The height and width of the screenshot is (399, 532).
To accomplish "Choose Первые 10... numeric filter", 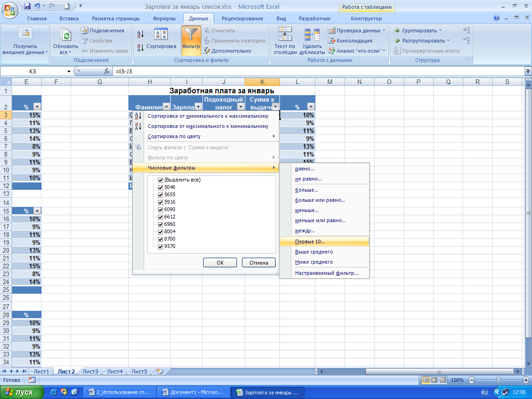I will pos(324,242).
